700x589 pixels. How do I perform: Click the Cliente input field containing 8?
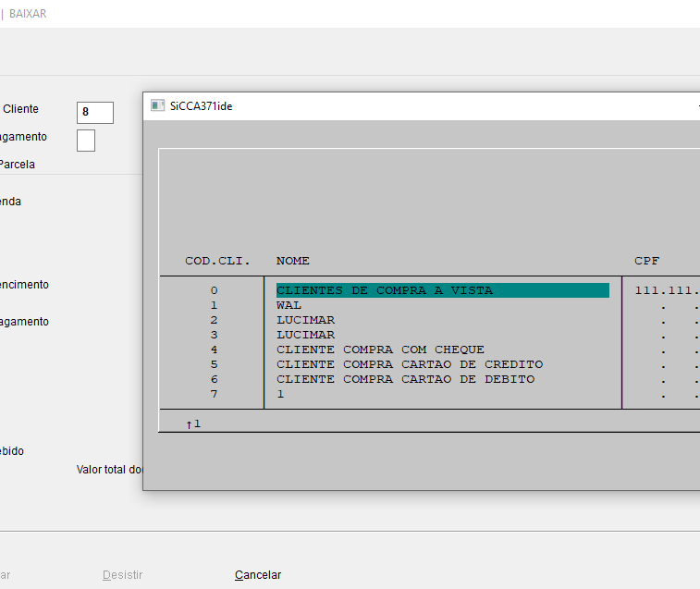pyautogui.click(x=95, y=113)
